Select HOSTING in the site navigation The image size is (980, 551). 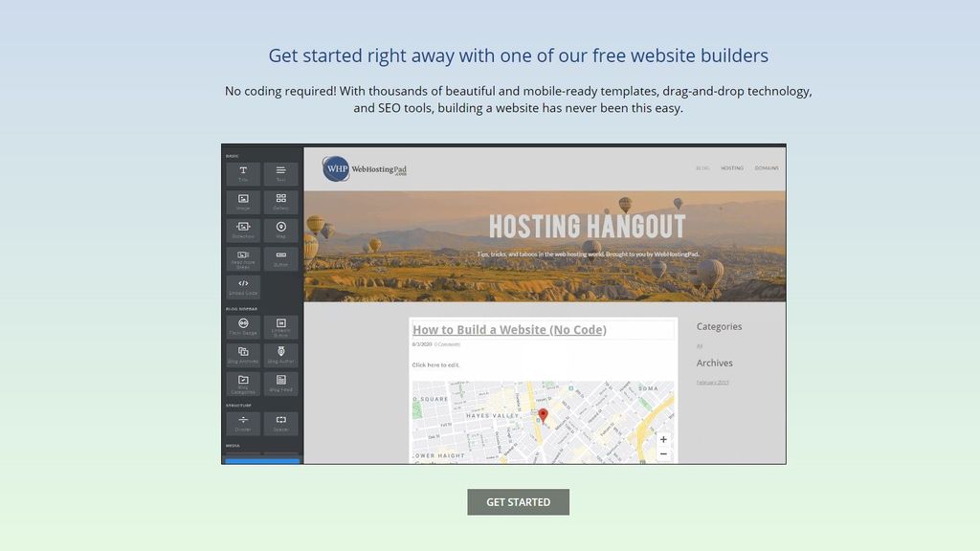[x=732, y=167]
